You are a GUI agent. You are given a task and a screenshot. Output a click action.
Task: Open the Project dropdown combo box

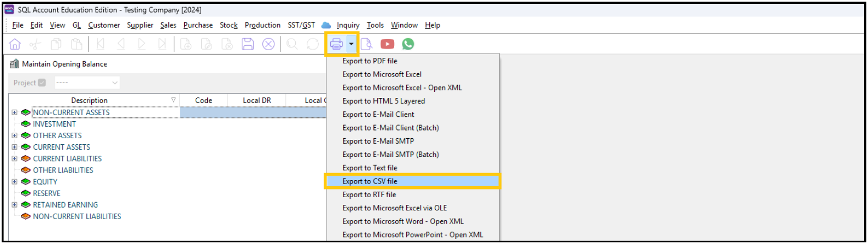tap(87, 83)
